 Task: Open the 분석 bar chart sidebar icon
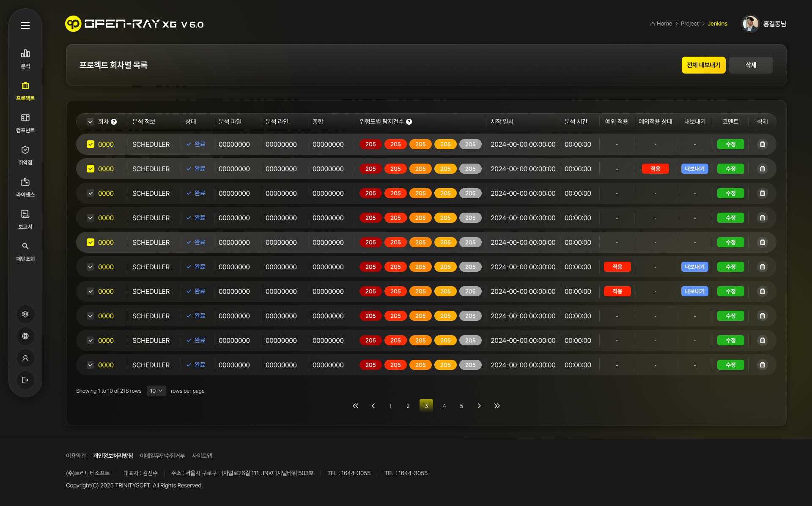(x=25, y=54)
